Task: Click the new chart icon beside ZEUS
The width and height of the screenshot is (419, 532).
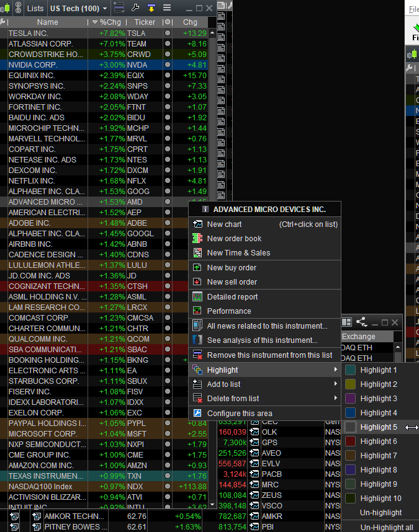Action: 254,495
